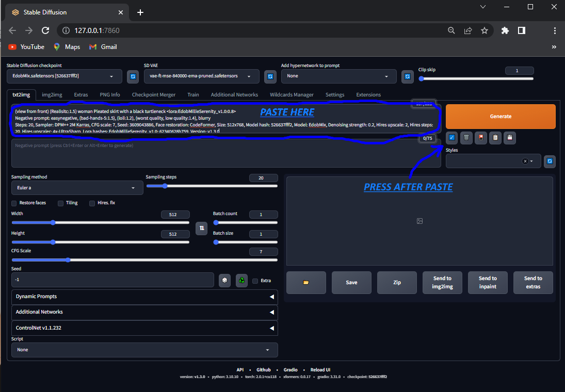Click the CFG Scale slider handle
The width and height of the screenshot is (565, 392).
(68, 260)
